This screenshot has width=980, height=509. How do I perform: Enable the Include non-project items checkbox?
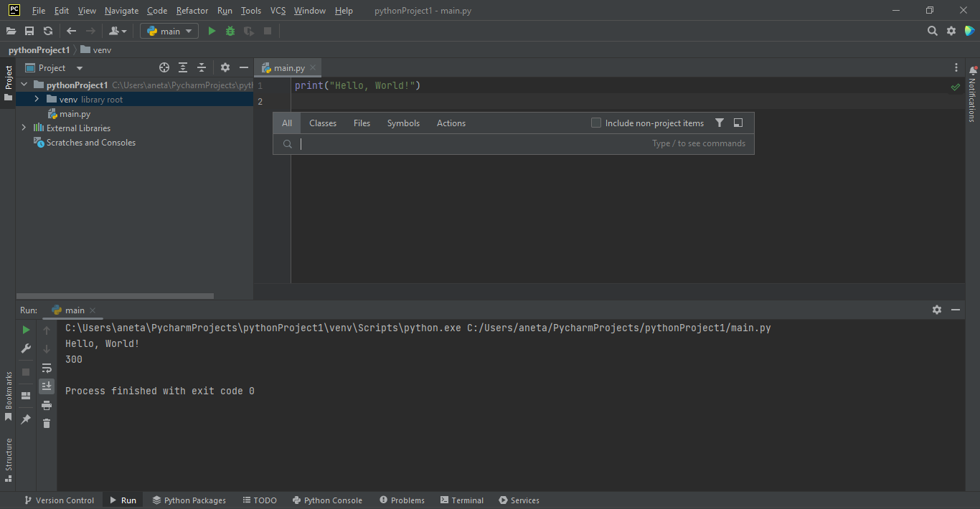tap(595, 123)
